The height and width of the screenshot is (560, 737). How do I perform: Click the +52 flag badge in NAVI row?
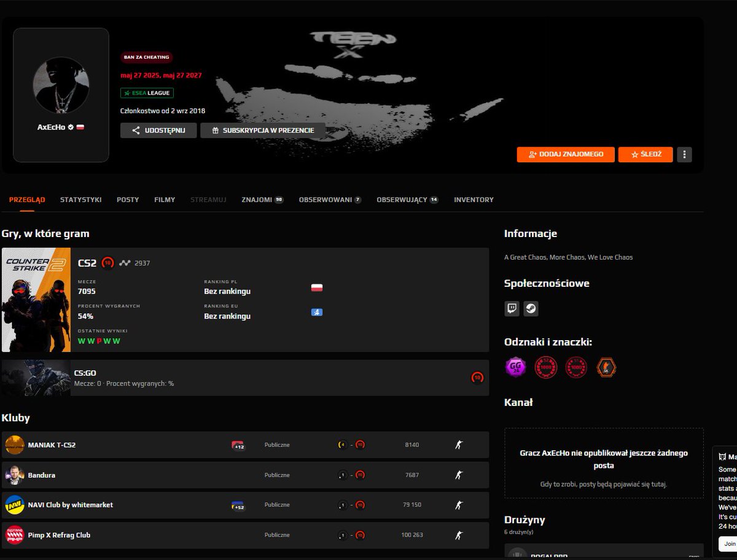click(x=237, y=505)
